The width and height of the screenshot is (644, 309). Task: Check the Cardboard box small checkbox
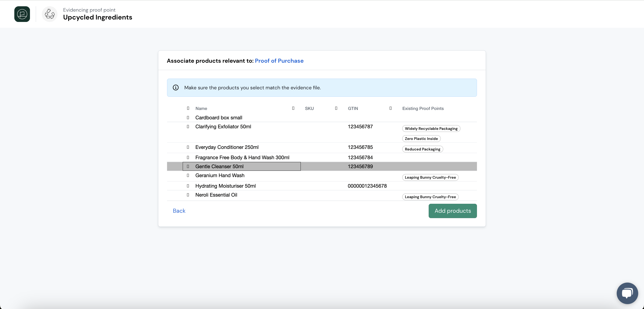(188, 117)
